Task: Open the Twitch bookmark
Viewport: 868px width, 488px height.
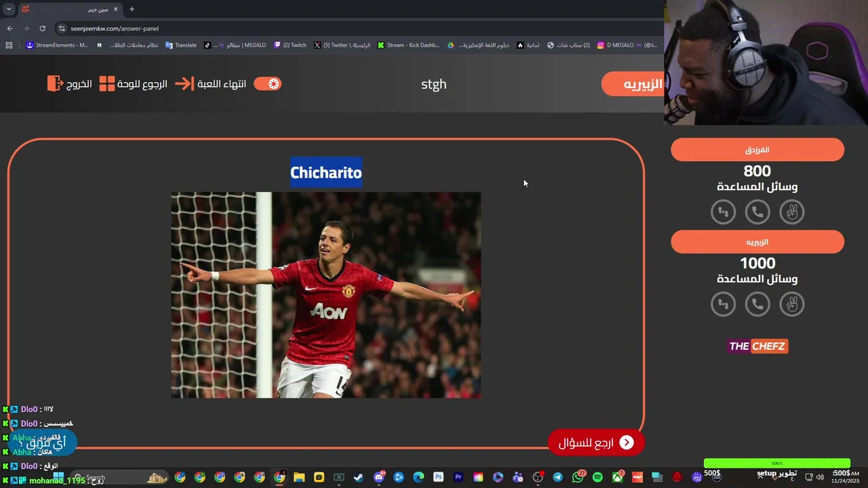Action: click(x=290, y=45)
